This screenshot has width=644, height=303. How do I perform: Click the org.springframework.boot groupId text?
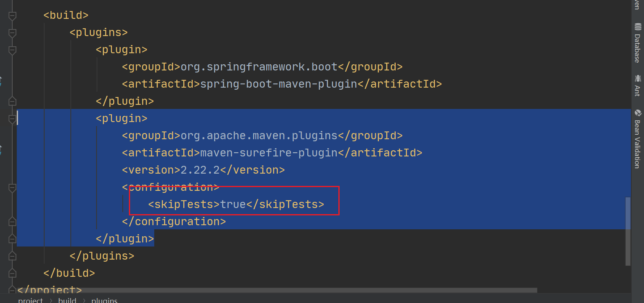[x=259, y=67]
